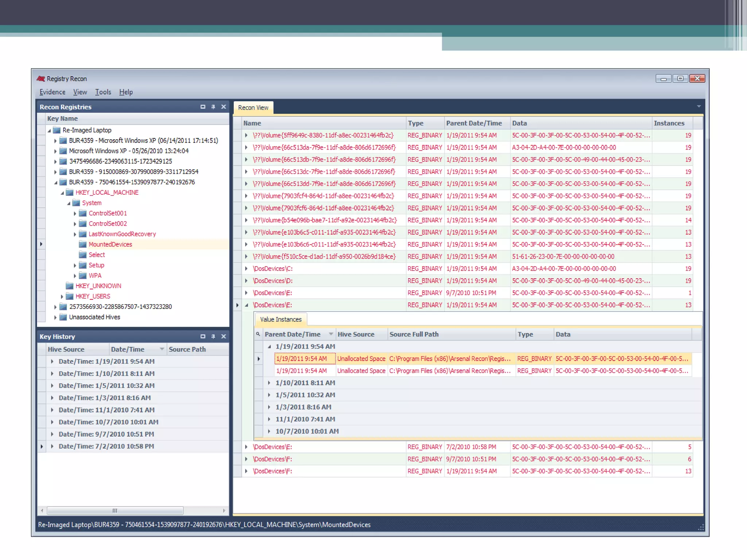Expand the ControlSet001 tree node

(x=75, y=214)
